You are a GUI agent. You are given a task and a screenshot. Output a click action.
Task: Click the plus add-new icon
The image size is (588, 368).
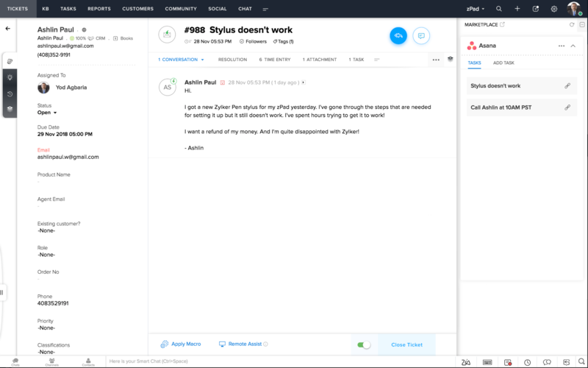coord(517,9)
